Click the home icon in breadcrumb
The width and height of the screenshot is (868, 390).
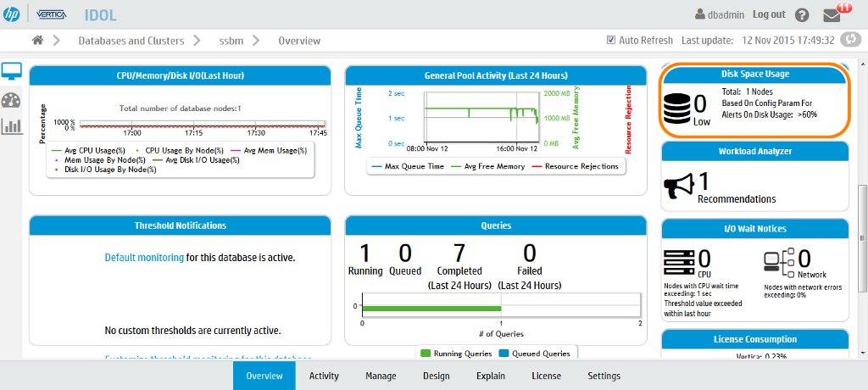pos(37,41)
